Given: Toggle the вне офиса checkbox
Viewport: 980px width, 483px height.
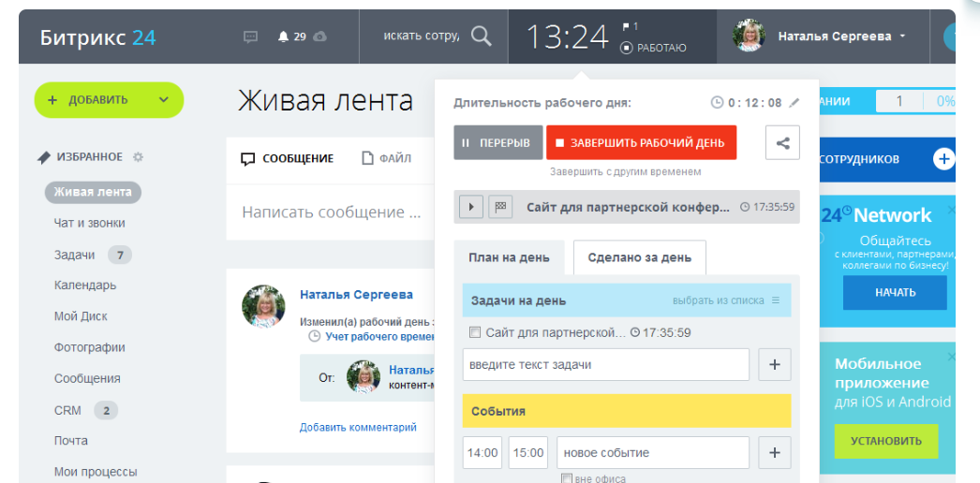Looking at the screenshot, I should pyautogui.click(x=566, y=478).
